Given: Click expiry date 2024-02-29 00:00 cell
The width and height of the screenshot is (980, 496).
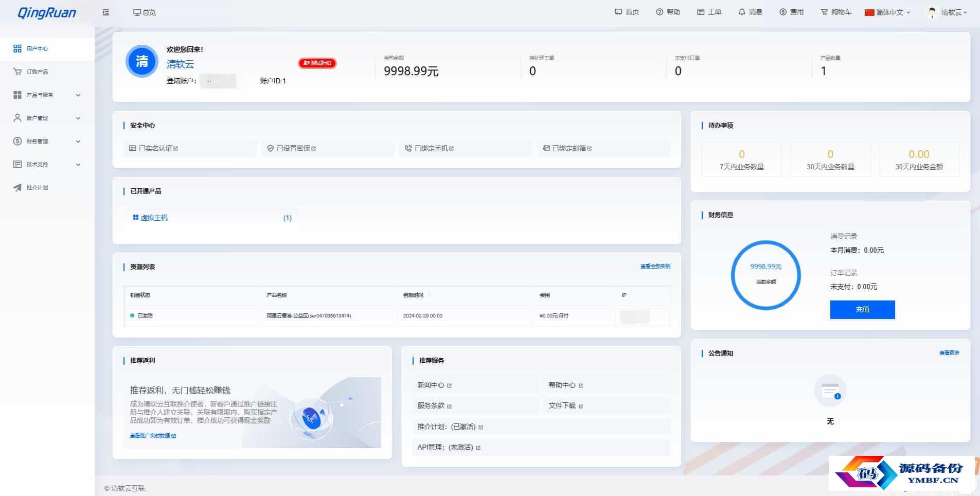Looking at the screenshot, I should click(422, 315).
